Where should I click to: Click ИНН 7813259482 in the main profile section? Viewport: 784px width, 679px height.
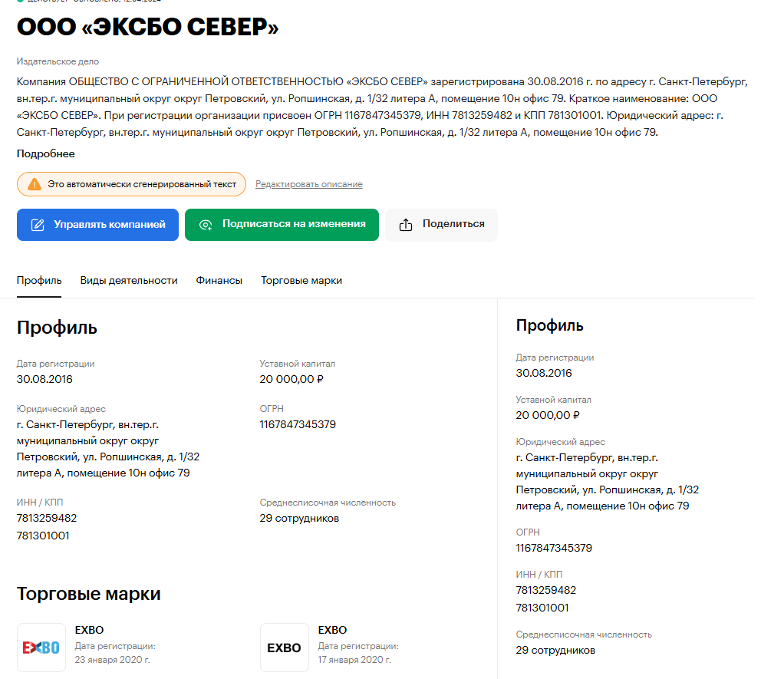[47, 518]
